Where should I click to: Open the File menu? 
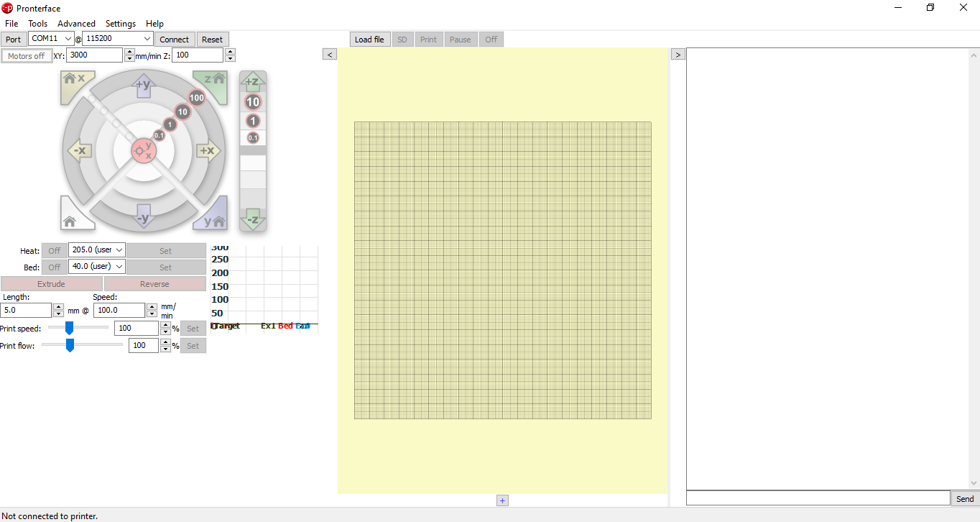click(11, 24)
